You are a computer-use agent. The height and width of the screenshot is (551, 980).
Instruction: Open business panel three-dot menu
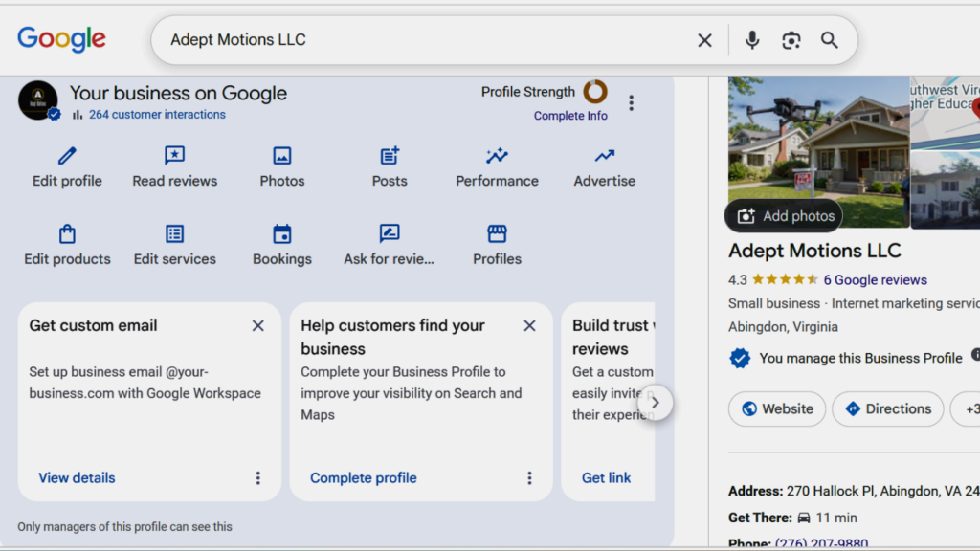click(x=632, y=102)
